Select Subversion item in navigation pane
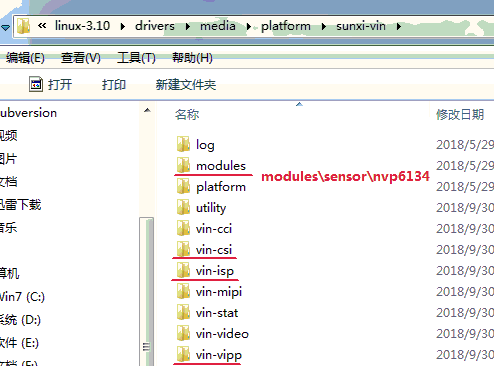Screen dimensions: 496x366 tap(28, 113)
